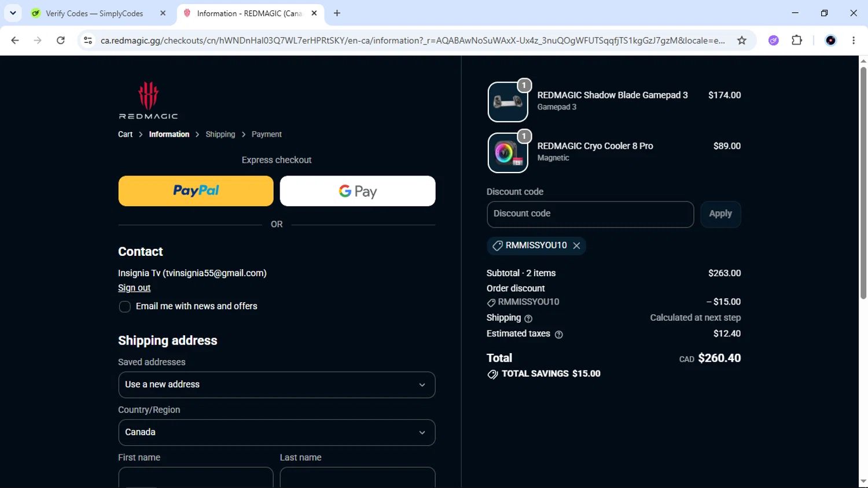Toggle Email me with news and offers
This screenshot has width=868, height=488.
pyautogui.click(x=124, y=307)
